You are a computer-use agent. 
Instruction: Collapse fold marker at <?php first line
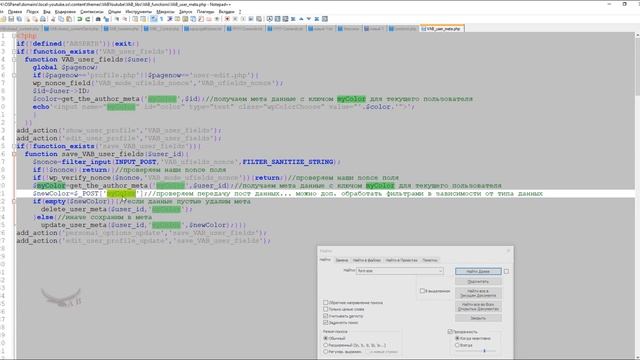pyautogui.click(x=14, y=36)
